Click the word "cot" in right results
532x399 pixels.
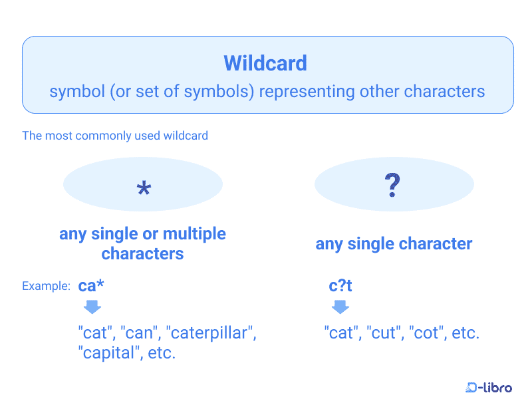(426, 333)
